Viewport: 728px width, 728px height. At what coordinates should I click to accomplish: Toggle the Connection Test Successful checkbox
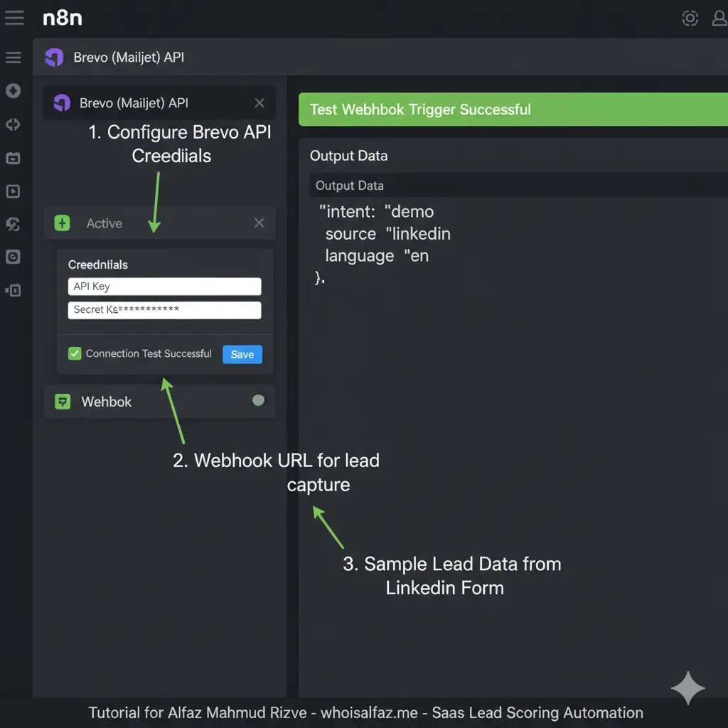point(75,353)
